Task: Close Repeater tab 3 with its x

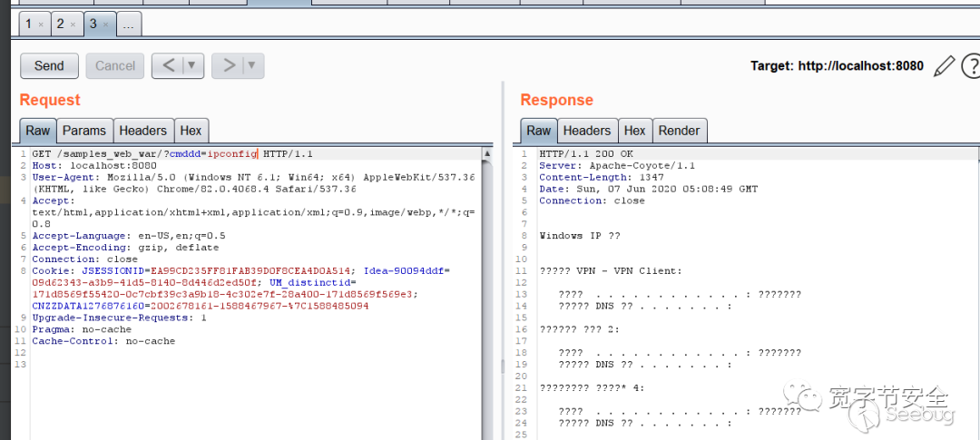Action: coord(105,24)
